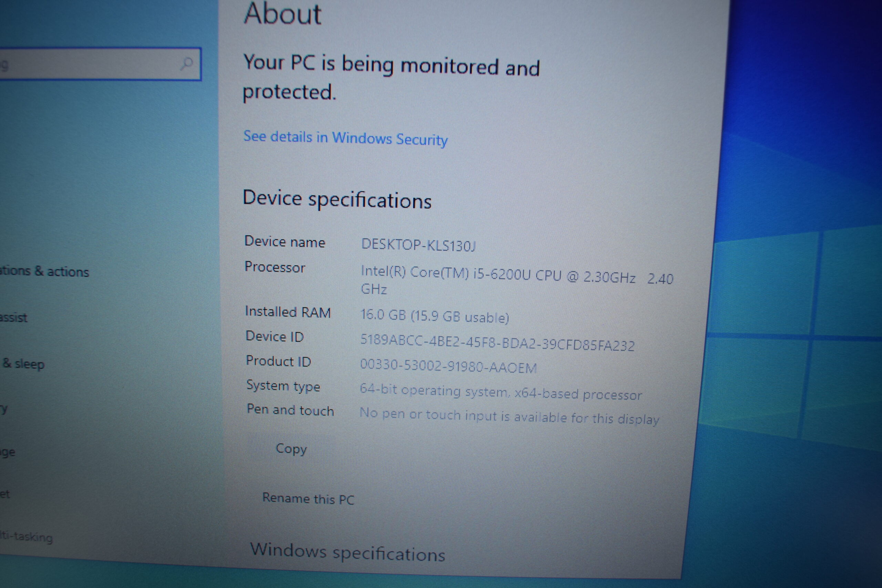Click the Device ID label
The height and width of the screenshot is (588, 882).
click(x=275, y=337)
